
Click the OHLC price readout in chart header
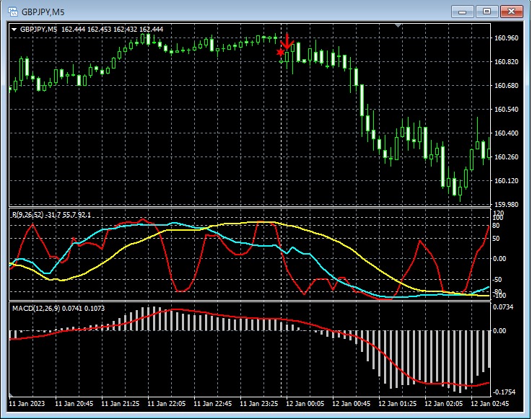coord(113,29)
